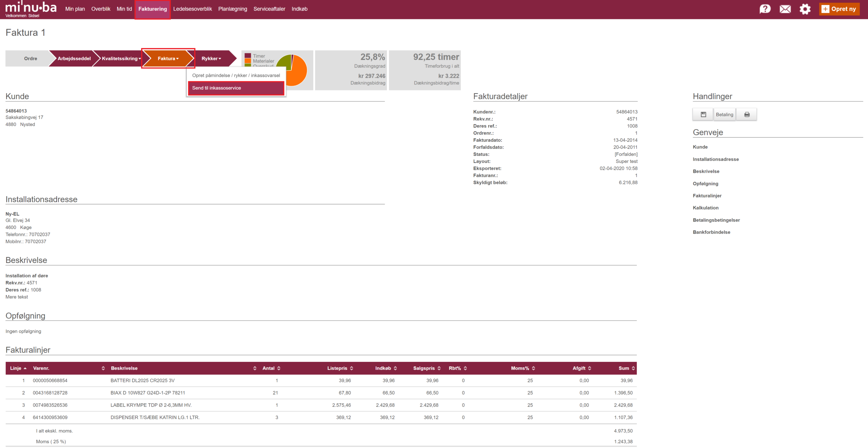Image resolution: width=868 pixels, height=448 pixels.
Task: Jump to Bankforbindelse shortcut
Action: [x=711, y=232]
